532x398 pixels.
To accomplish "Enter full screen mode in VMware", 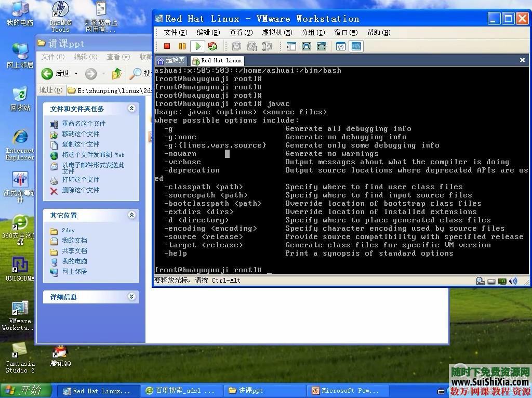I will (x=306, y=46).
